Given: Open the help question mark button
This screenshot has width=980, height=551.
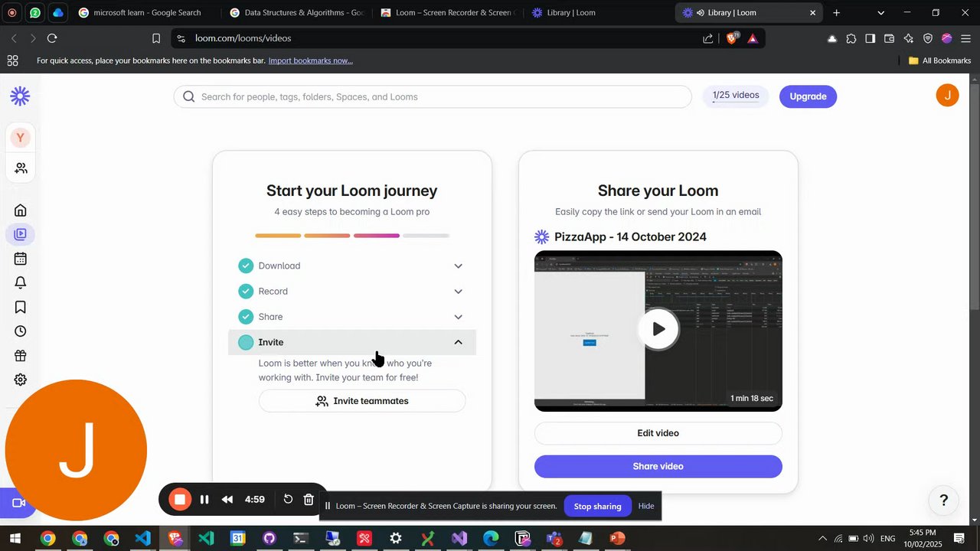Looking at the screenshot, I should pos(943,500).
